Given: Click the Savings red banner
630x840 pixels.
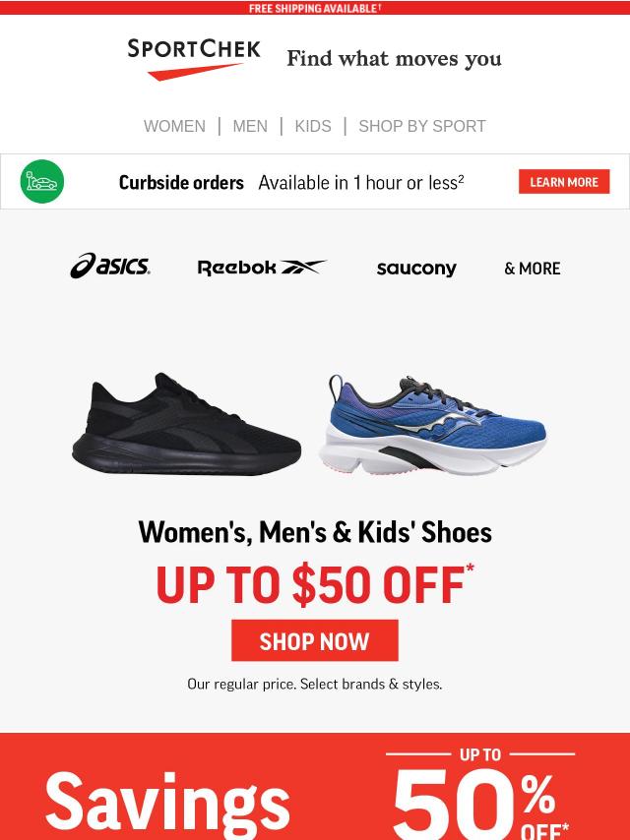Looking at the screenshot, I should [315, 787].
